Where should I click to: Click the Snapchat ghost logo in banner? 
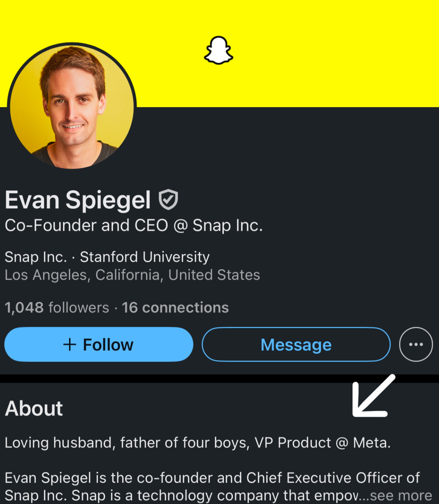pyautogui.click(x=218, y=51)
